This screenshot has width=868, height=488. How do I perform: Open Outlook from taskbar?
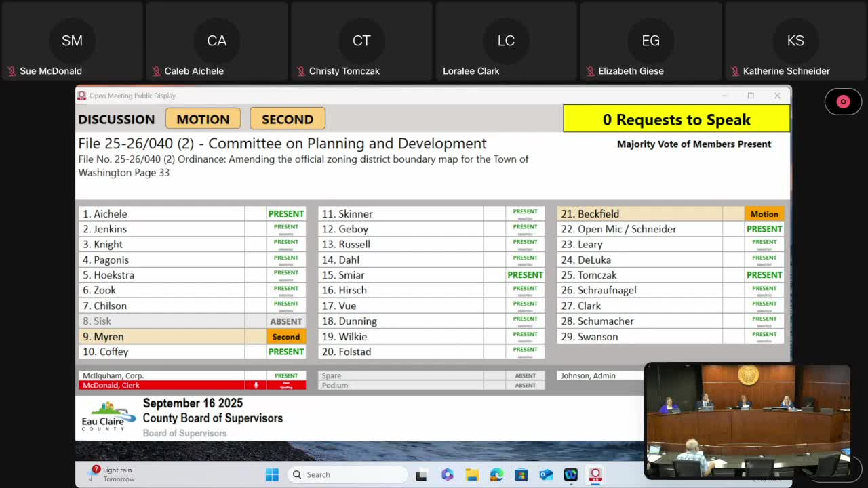coord(546,474)
